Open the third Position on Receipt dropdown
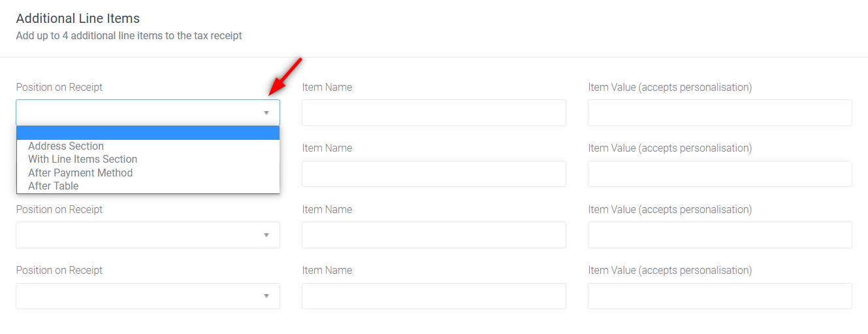This screenshot has width=868, height=334. click(148, 235)
